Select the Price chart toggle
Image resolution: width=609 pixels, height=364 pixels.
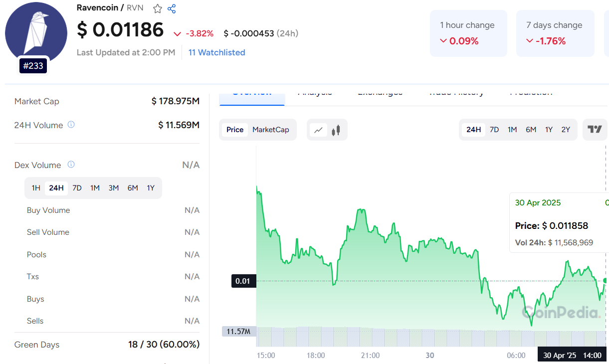coord(235,130)
